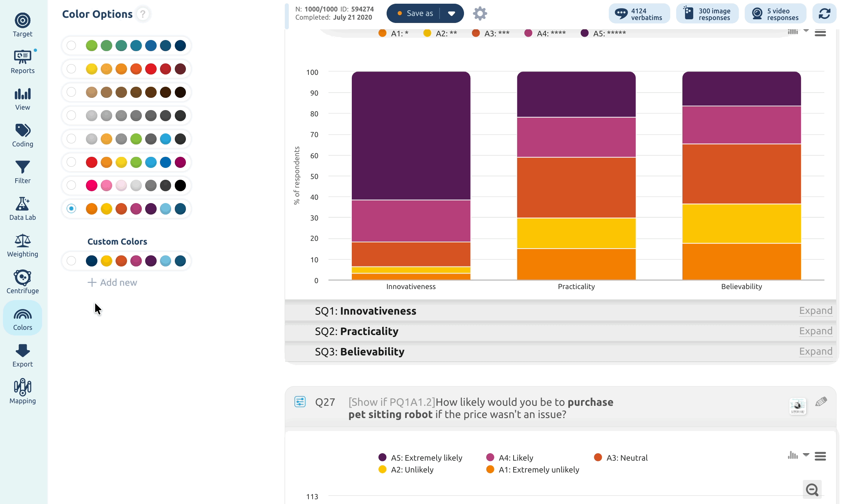Open settings gear next to Save as

480,13
